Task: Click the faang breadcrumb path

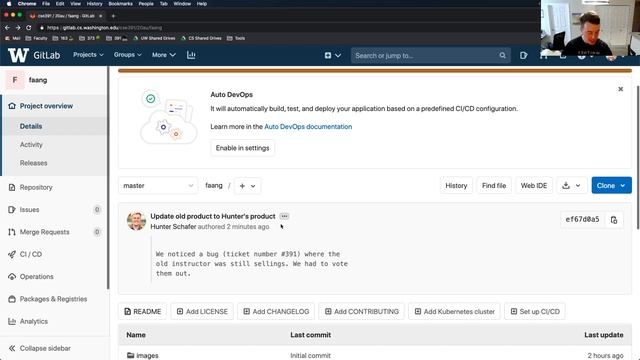Action: [214, 185]
